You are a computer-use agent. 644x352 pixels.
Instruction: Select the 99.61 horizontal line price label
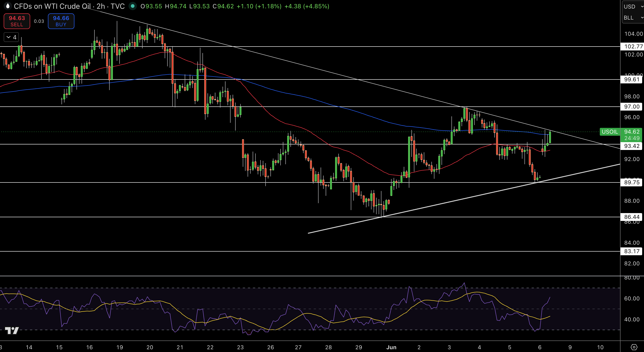(632, 79)
